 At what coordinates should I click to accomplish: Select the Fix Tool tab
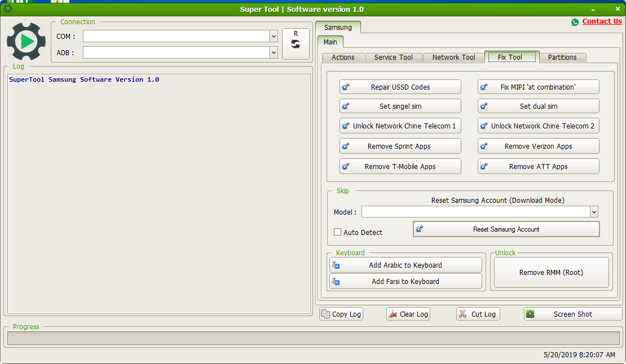[512, 57]
